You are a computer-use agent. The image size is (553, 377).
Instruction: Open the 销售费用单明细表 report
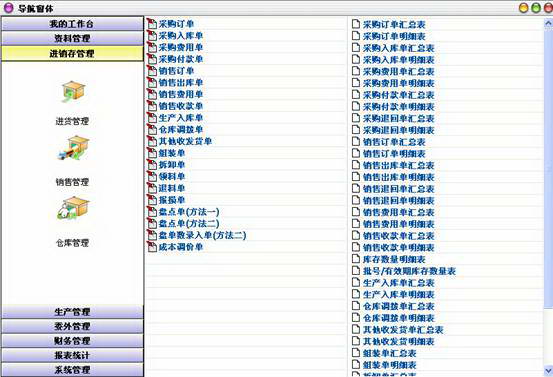pos(399,224)
